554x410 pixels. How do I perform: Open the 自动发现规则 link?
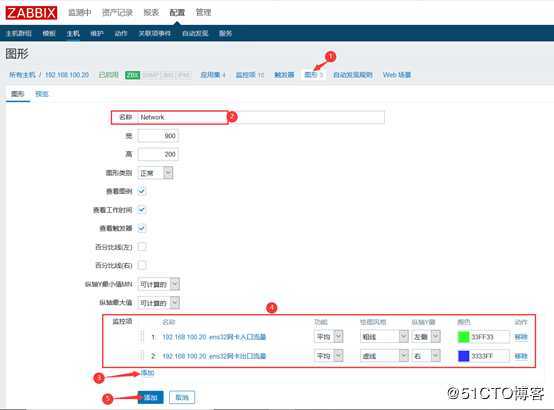(x=353, y=75)
